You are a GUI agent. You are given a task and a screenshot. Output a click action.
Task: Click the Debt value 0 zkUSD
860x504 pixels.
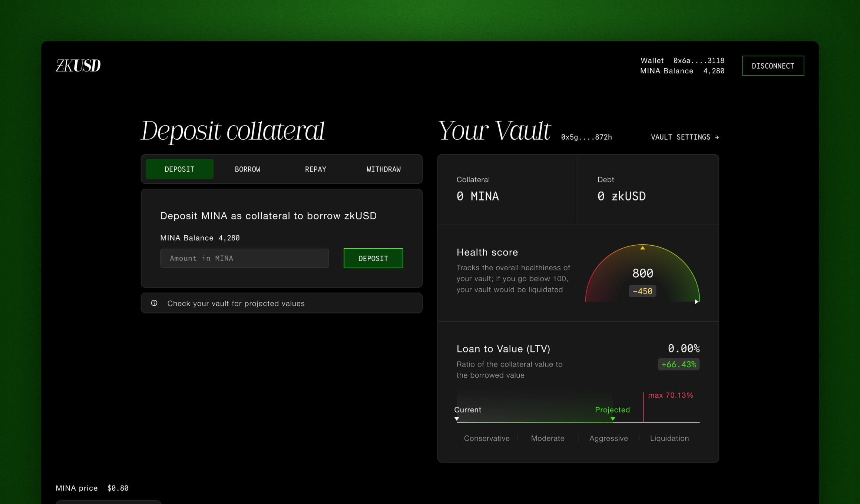tap(622, 196)
